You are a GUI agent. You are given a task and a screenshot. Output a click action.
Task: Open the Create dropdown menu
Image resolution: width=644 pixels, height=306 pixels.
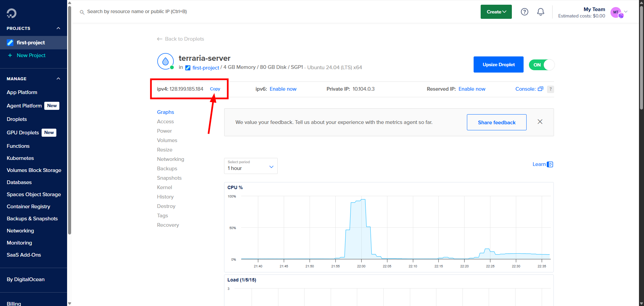tap(496, 11)
